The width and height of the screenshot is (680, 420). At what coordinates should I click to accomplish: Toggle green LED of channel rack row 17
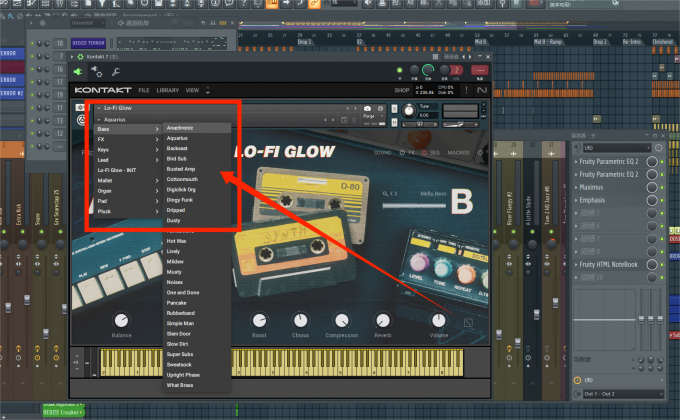pyautogui.click(x=32, y=82)
